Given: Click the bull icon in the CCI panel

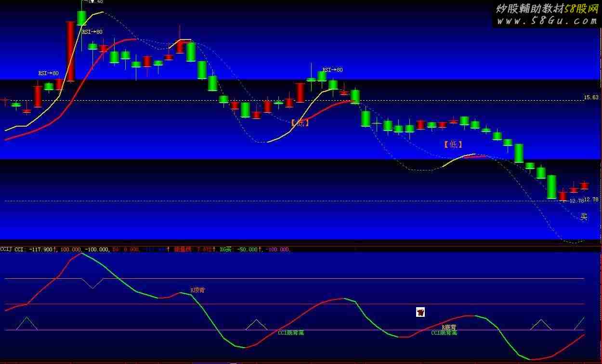Looking at the screenshot, I should (x=420, y=312).
